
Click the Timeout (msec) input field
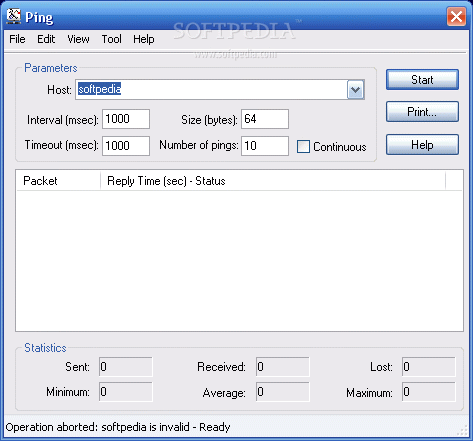126,146
